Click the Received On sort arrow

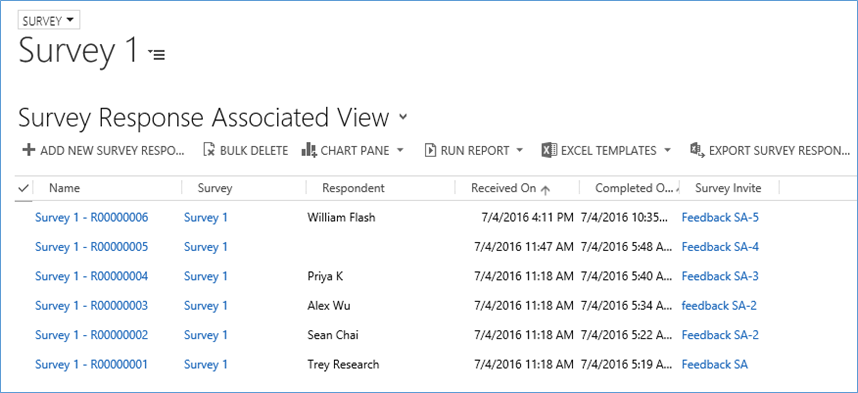tap(545, 189)
